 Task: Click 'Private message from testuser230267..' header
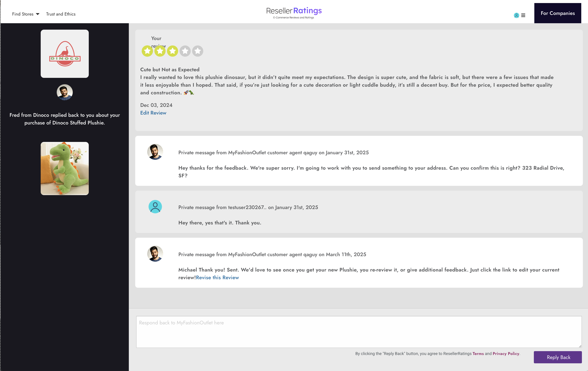point(248,207)
